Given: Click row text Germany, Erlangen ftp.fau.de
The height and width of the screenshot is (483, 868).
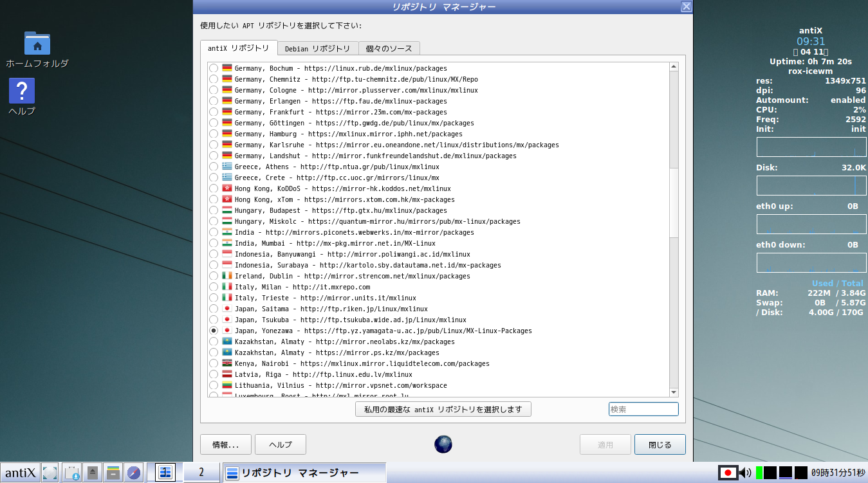Looking at the screenshot, I should (x=341, y=101).
